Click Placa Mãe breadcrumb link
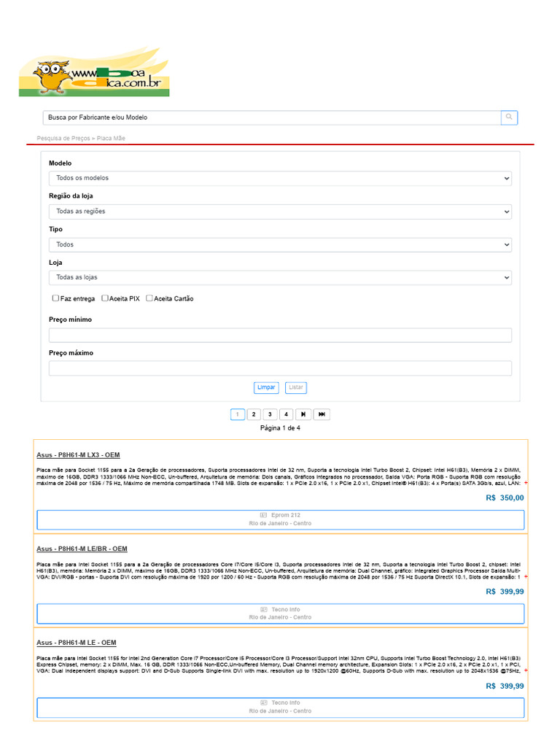This screenshot has width=560, height=747. [111, 138]
